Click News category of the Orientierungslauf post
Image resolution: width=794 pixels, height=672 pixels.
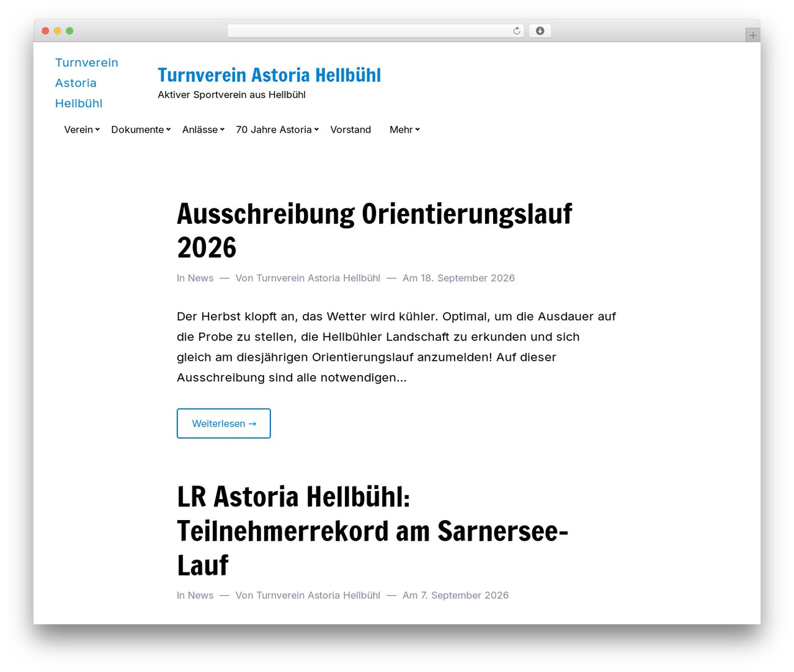coord(200,278)
